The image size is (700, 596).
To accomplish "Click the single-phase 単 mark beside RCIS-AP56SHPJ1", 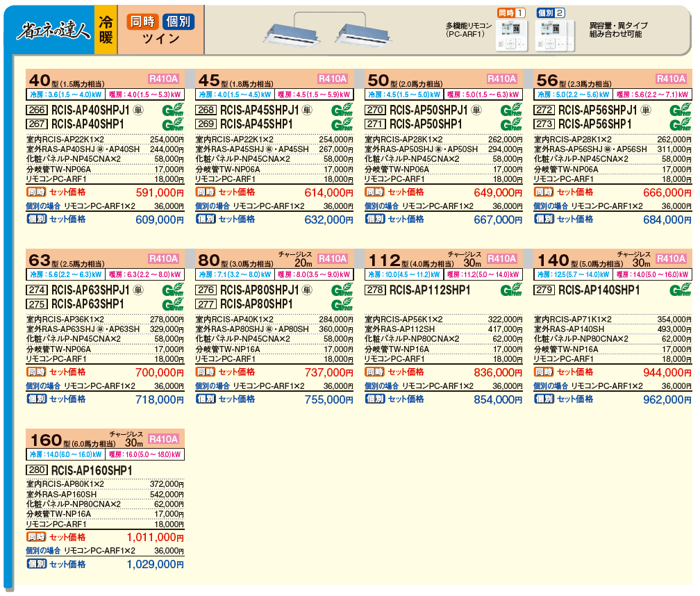I will [646, 110].
